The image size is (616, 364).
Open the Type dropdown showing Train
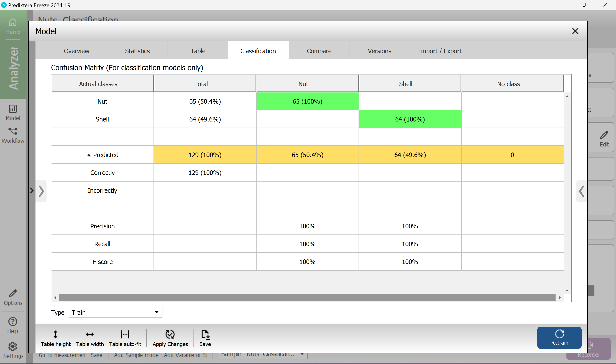tap(115, 312)
